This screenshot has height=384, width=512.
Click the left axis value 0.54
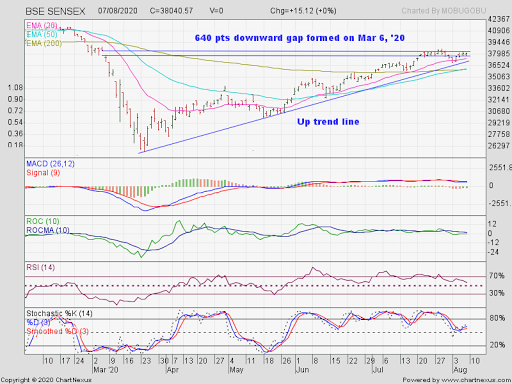(x=15, y=122)
